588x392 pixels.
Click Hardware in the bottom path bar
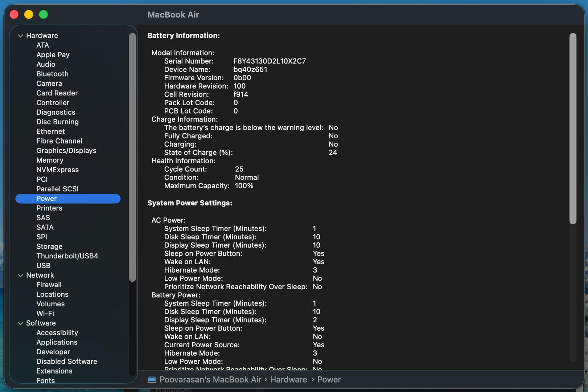tap(288, 379)
